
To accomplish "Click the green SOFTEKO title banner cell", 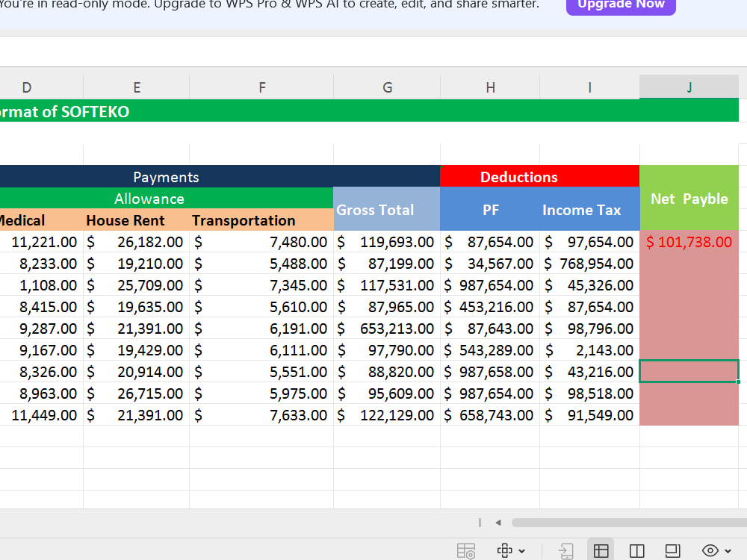I will [x=369, y=111].
